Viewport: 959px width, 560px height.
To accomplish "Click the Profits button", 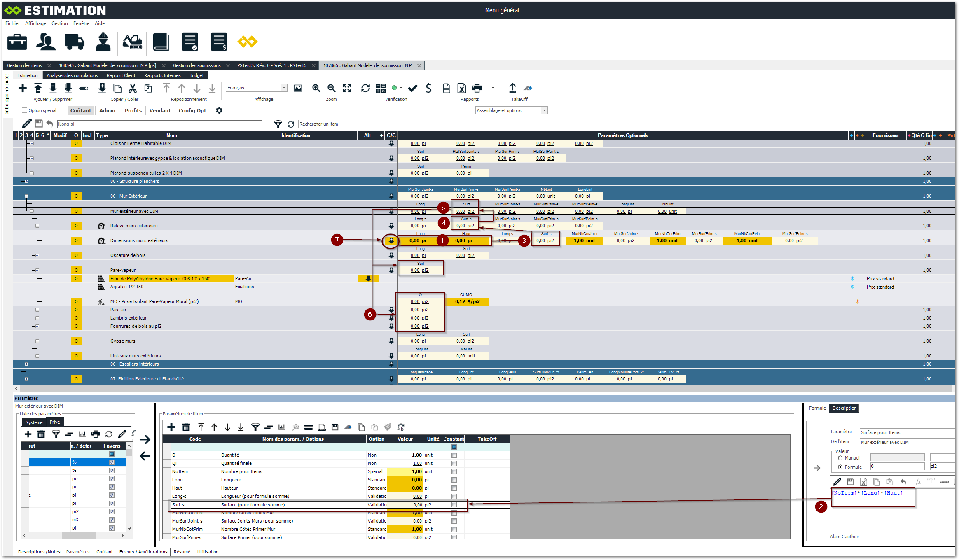I will click(133, 110).
